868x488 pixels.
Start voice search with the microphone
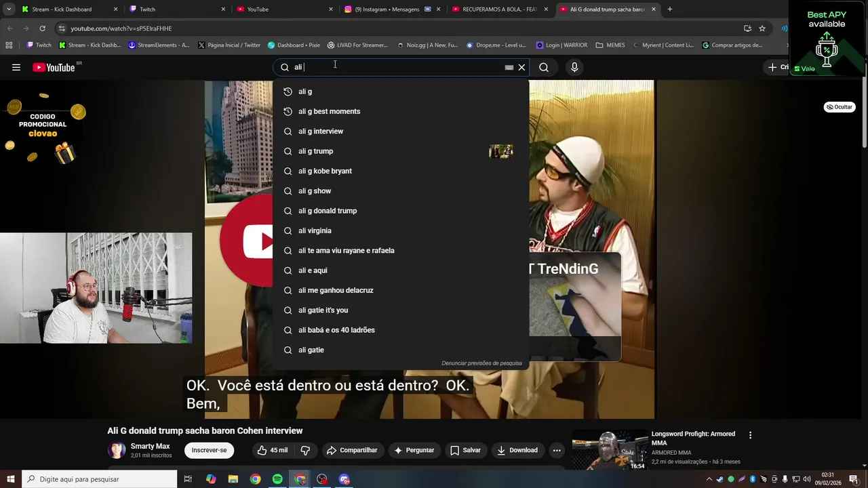[x=574, y=67]
